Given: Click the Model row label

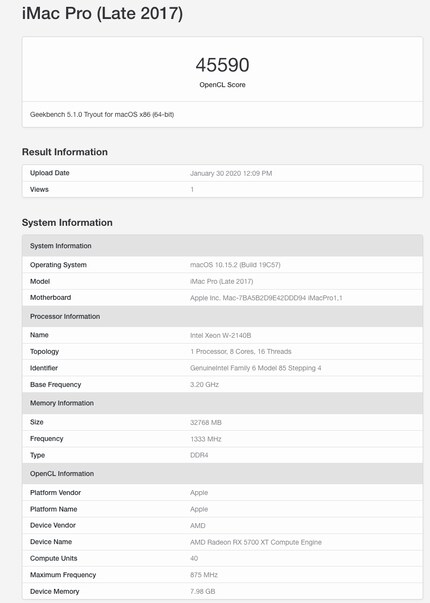Looking at the screenshot, I should tap(40, 282).
